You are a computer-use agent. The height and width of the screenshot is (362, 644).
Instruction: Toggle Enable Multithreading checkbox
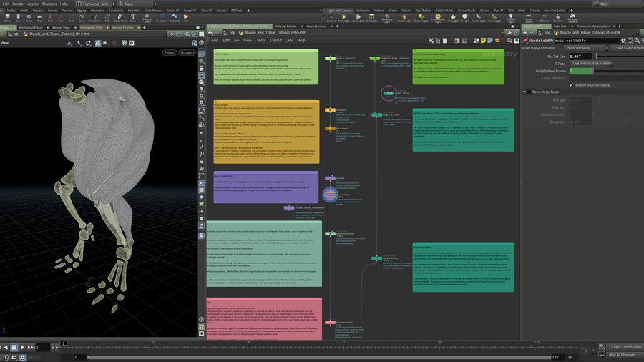pos(571,85)
